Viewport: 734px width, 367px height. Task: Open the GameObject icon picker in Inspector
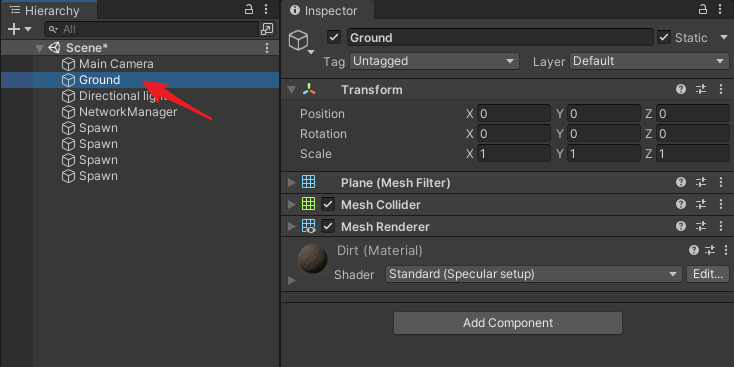click(x=301, y=41)
